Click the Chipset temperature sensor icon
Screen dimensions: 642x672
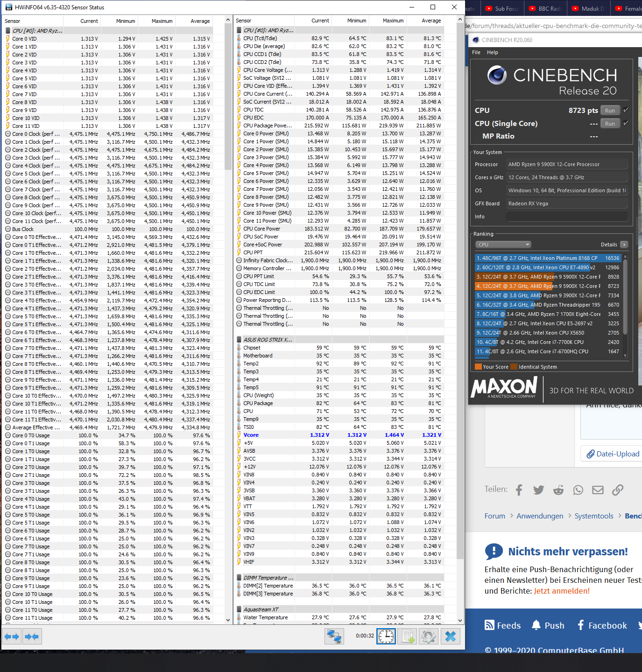(x=239, y=348)
